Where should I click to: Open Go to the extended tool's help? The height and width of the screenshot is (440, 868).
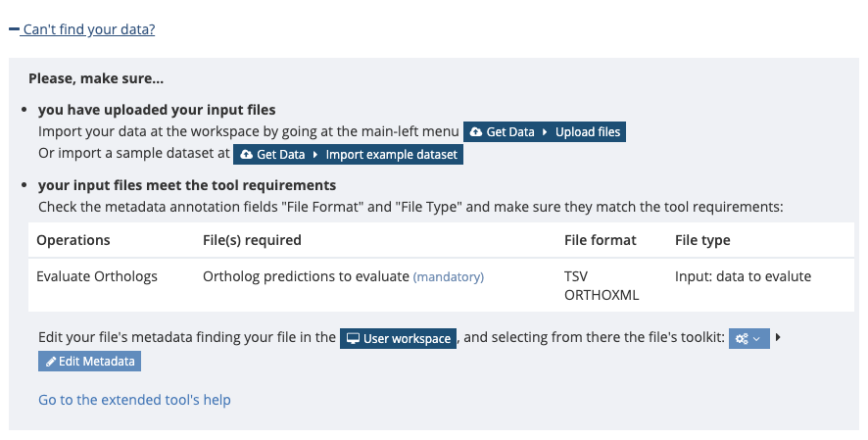(134, 400)
